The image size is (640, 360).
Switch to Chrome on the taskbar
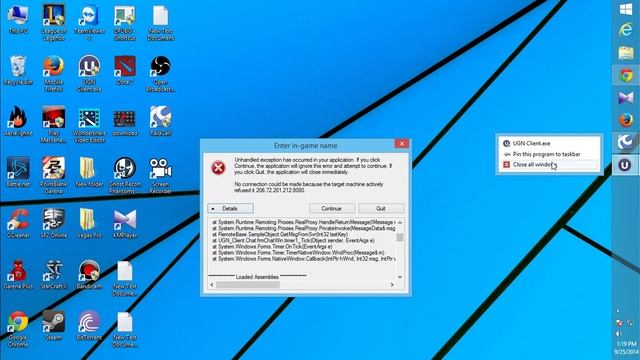(626, 75)
